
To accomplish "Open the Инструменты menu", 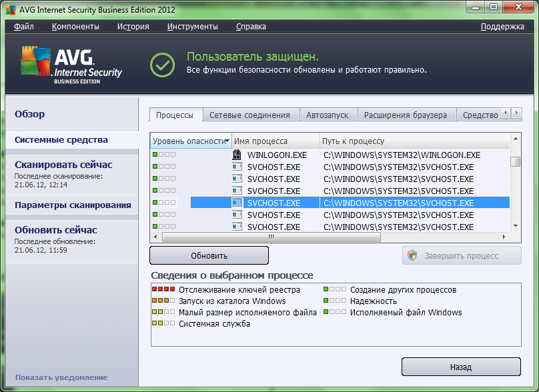I will (x=193, y=27).
